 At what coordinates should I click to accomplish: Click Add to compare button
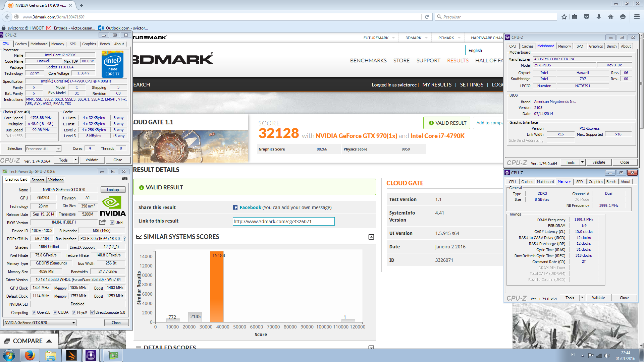point(489,123)
